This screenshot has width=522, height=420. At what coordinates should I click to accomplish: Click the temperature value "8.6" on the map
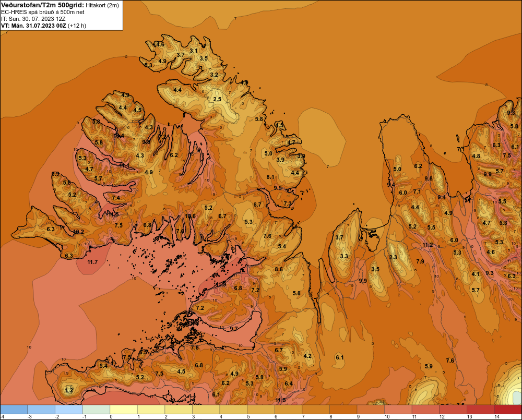279,269
